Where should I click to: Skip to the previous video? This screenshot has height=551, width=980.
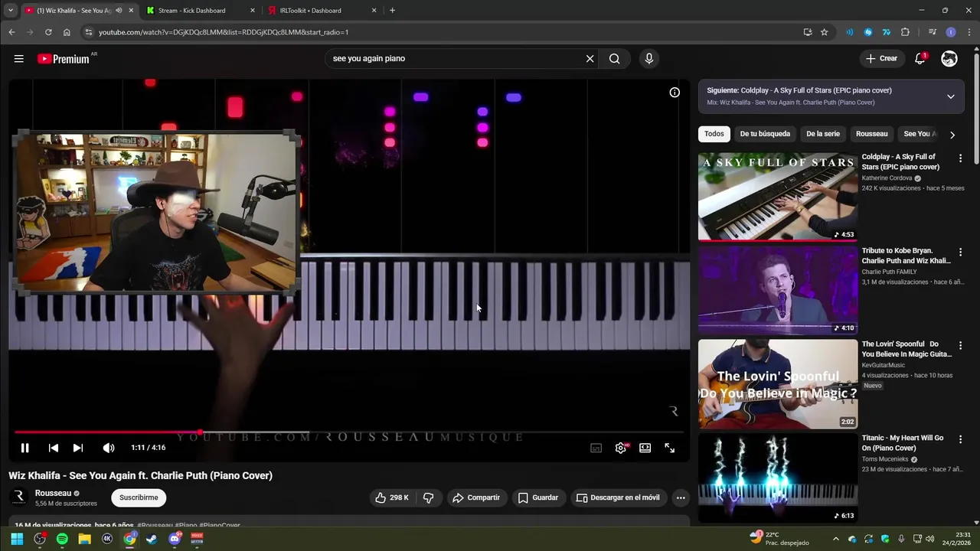tap(53, 448)
